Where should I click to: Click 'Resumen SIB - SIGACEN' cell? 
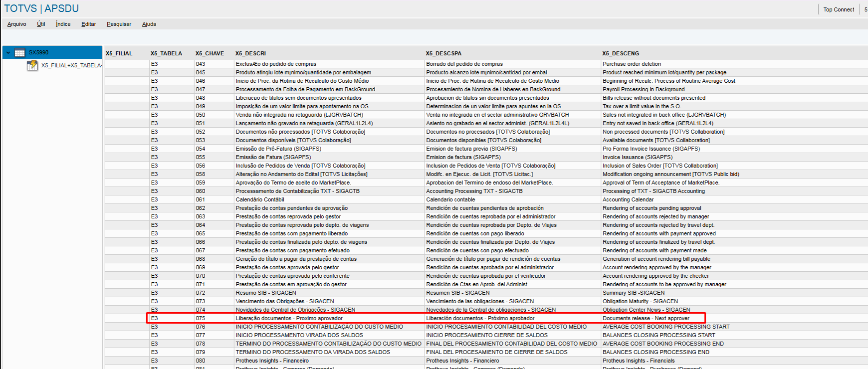point(513,293)
